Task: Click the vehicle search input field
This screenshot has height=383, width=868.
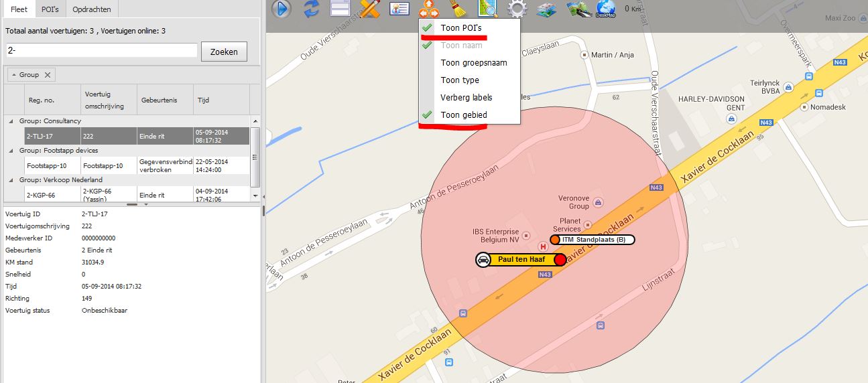Action: [x=101, y=51]
